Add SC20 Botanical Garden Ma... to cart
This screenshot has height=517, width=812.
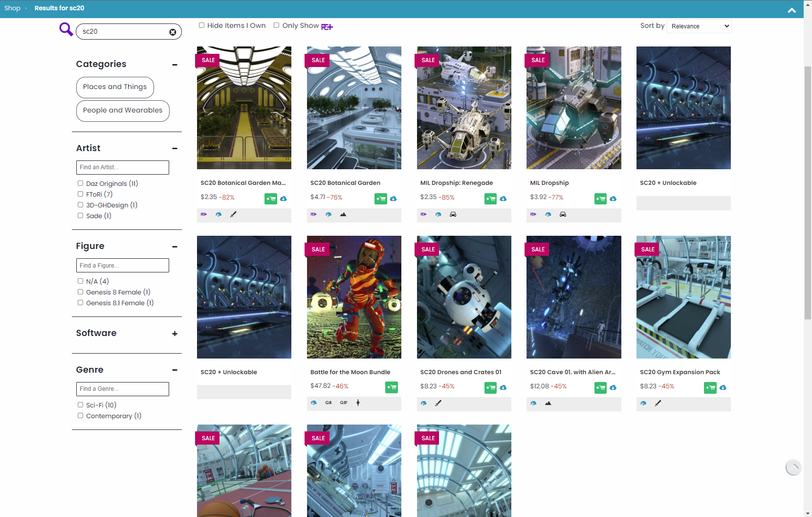[271, 199]
